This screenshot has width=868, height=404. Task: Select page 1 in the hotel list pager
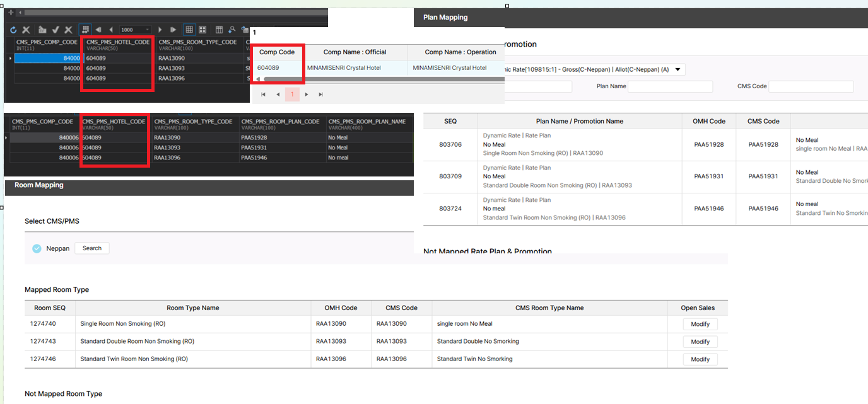coord(292,95)
